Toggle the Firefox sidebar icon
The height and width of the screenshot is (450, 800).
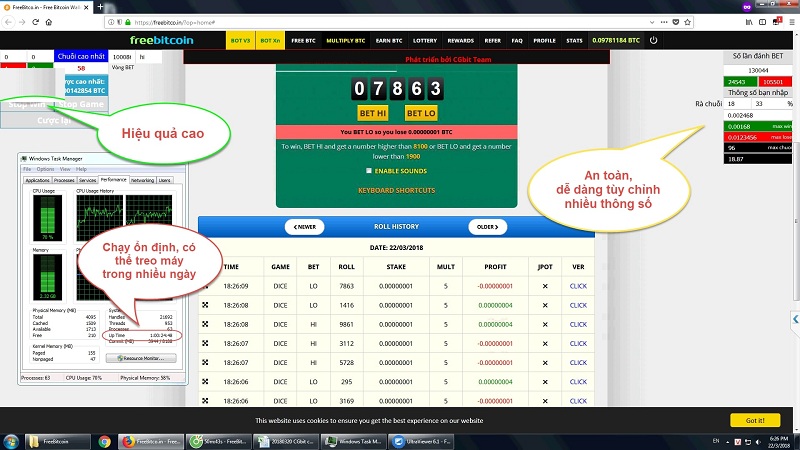click(762, 22)
